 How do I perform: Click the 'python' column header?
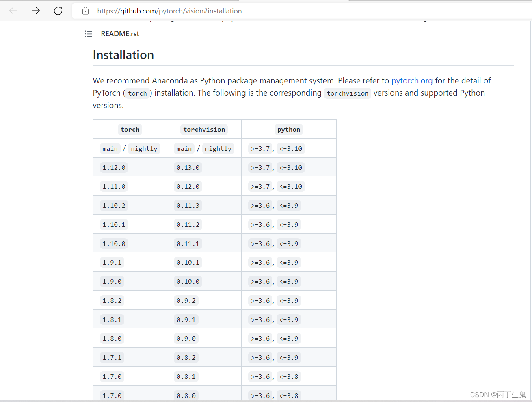(289, 129)
